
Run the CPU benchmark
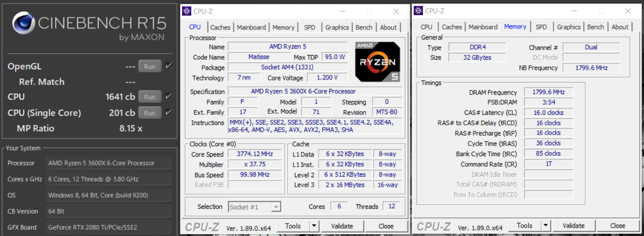click(x=150, y=97)
